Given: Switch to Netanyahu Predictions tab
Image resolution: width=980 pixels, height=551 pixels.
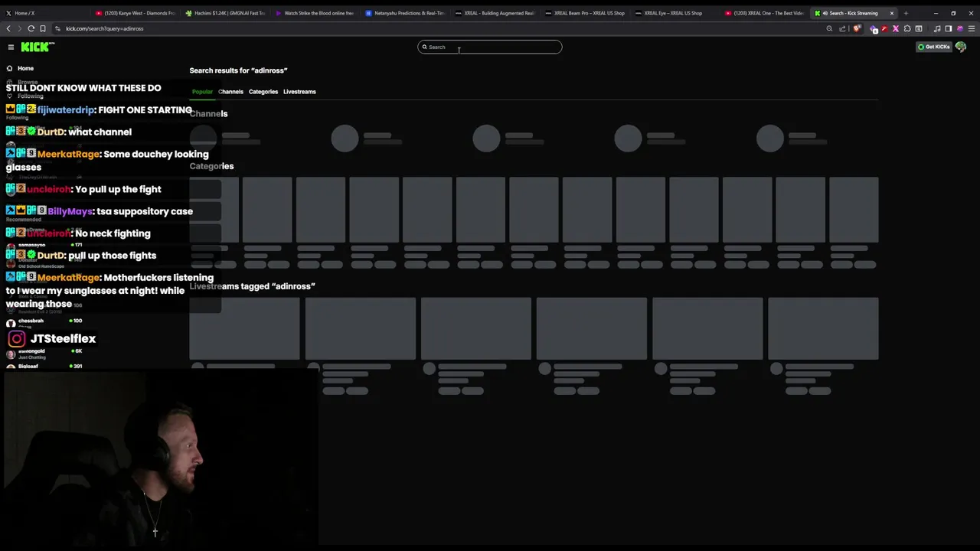Looking at the screenshot, I should tap(406, 13).
